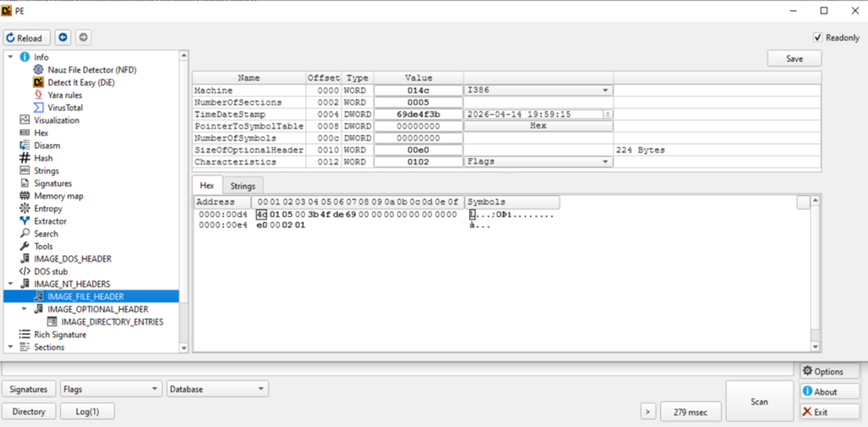Click the Machine value field 014c
The width and height of the screenshot is (868, 427).
418,91
